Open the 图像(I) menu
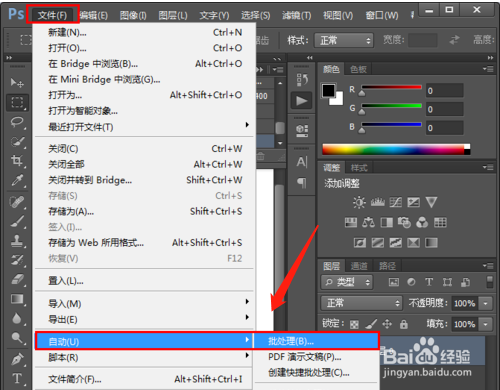Screen dimensions: 500x390 tap(133, 15)
